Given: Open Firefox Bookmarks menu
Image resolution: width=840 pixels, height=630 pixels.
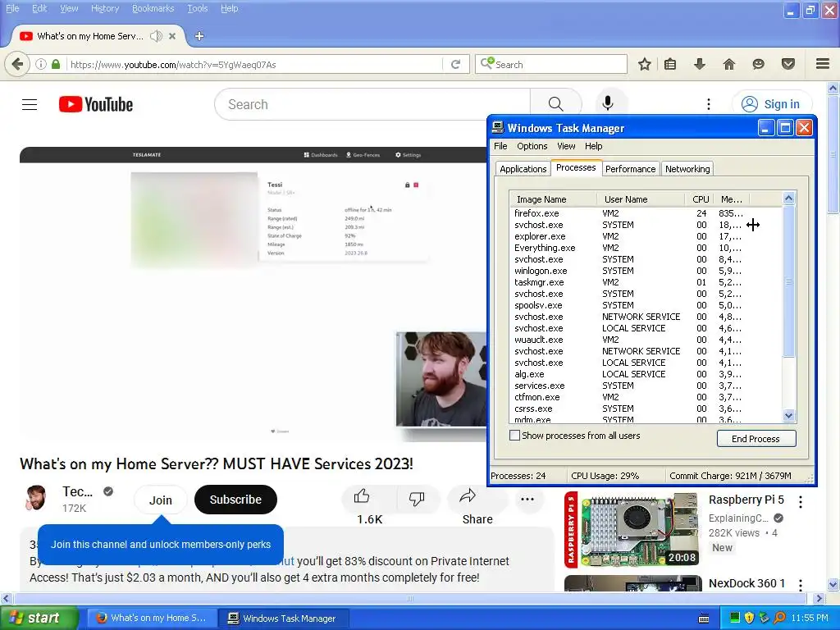Looking at the screenshot, I should point(153,8).
